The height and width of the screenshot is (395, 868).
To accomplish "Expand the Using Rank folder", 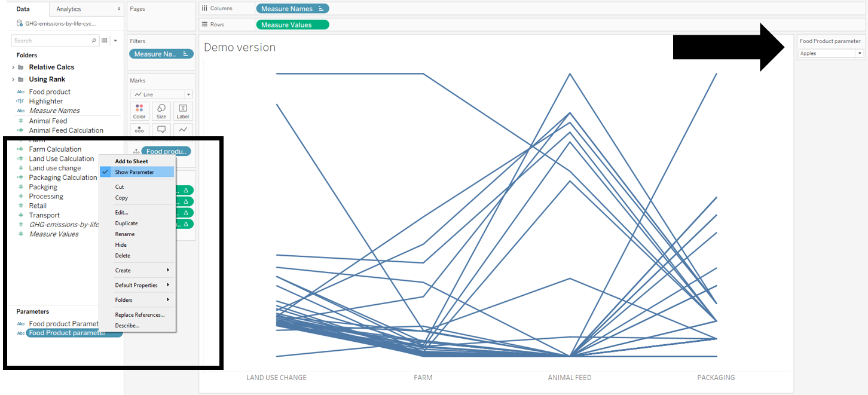I will point(13,79).
